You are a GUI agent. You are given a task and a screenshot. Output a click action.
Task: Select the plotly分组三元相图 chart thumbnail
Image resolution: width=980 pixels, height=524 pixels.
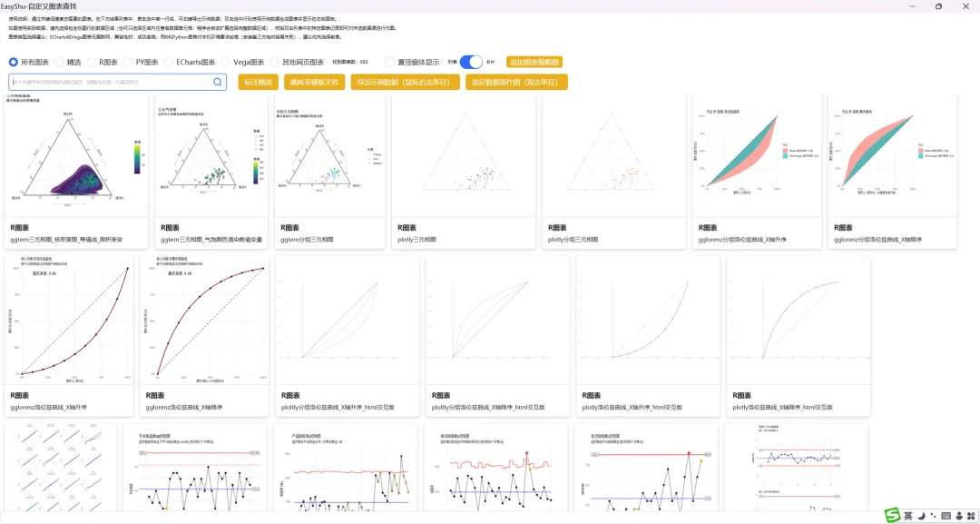[613, 155]
